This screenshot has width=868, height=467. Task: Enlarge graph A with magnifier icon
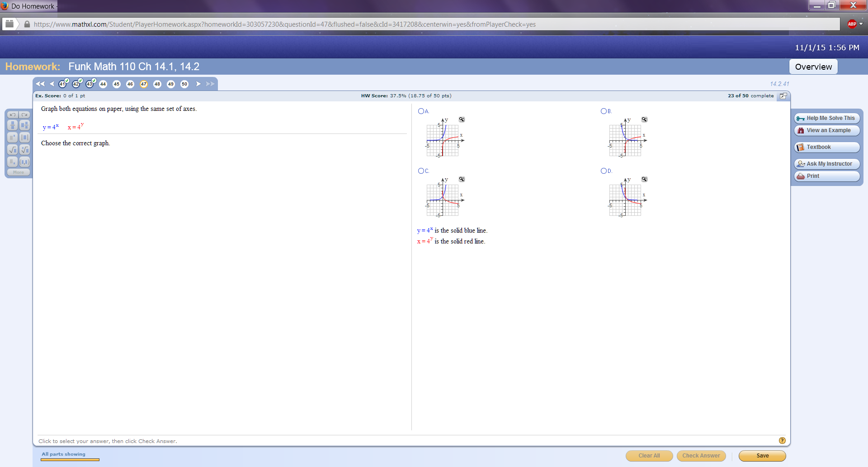tap(462, 119)
